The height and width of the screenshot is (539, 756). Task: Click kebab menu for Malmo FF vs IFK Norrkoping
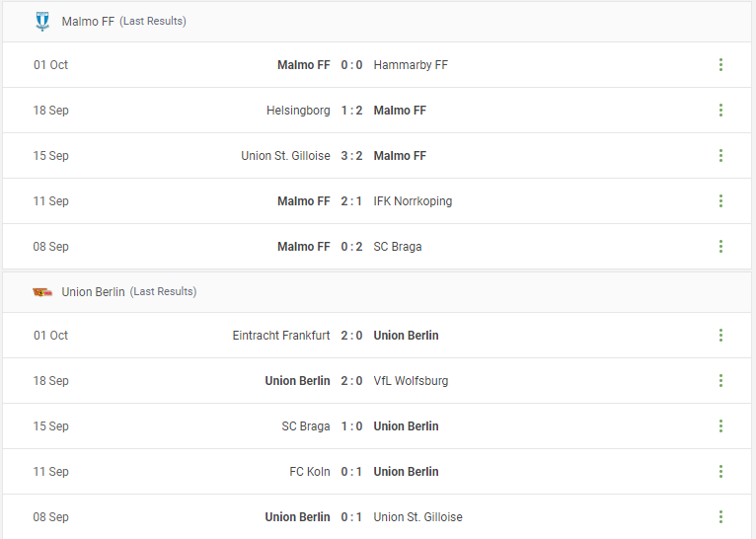click(x=720, y=200)
